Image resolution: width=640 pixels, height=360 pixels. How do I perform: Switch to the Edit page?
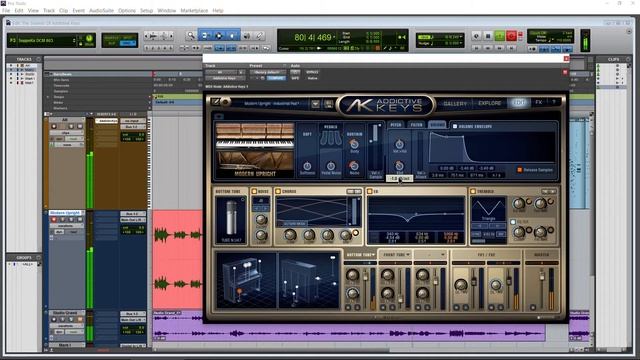pyautogui.click(x=519, y=103)
